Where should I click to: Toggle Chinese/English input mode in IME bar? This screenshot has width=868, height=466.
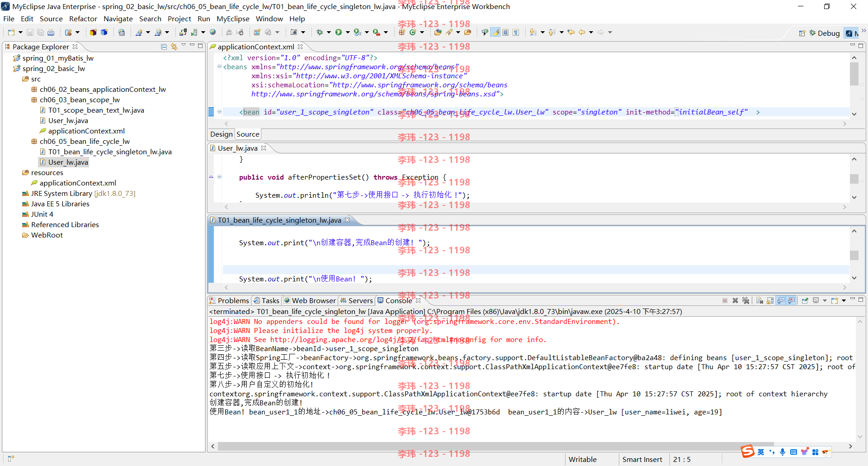(x=761, y=452)
